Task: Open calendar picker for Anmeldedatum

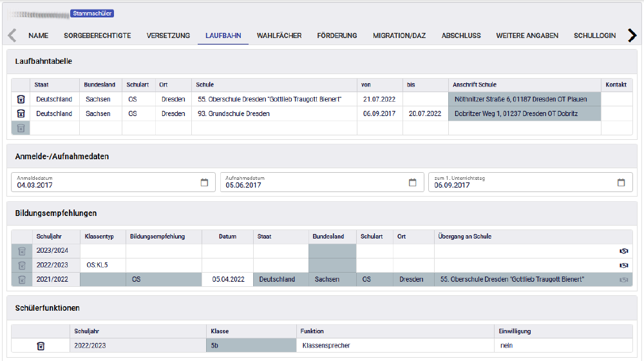Action: (x=204, y=182)
